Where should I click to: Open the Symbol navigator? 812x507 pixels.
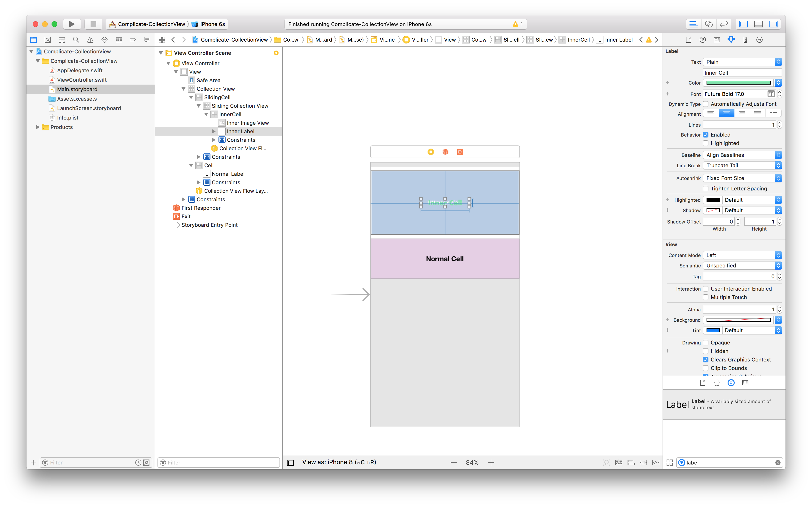point(62,39)
